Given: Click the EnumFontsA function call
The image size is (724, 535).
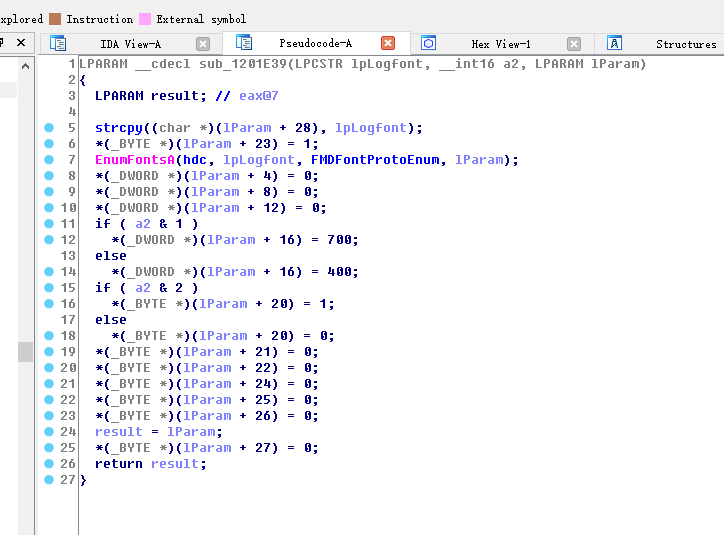Looking at the screenshot, I should (135, 160).
